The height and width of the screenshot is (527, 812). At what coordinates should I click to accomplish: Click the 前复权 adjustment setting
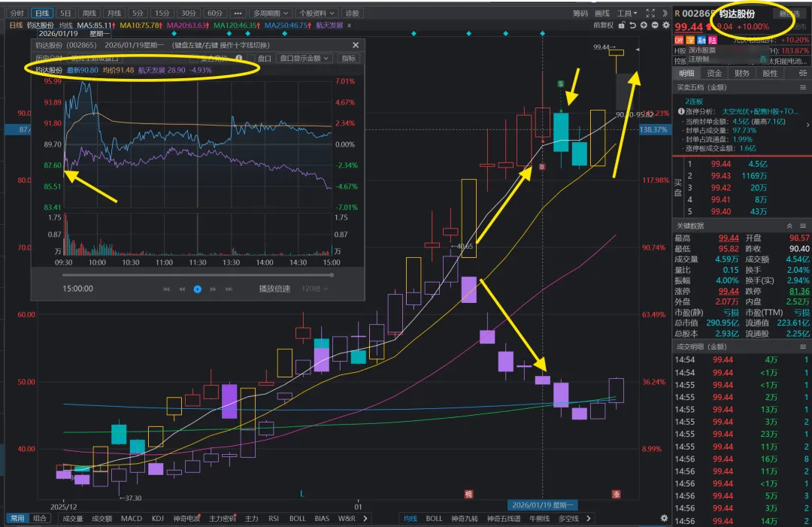[x=603, y=25]
